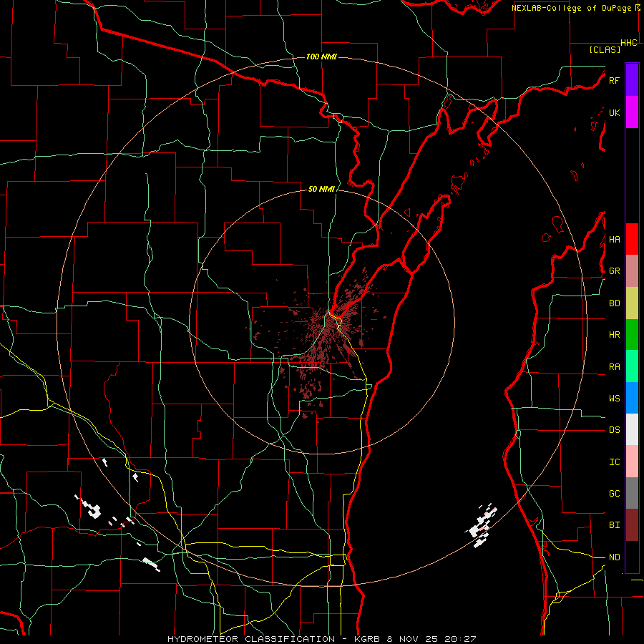
Task: Choose the light pink IC legend swatch
Action: pyautogui.click(x=632, y=462)
